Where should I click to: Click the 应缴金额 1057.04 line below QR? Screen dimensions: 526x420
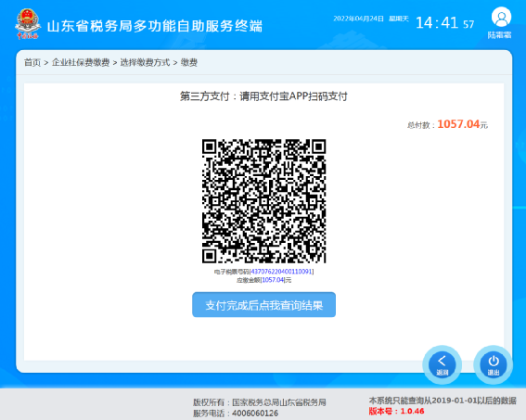263,280
